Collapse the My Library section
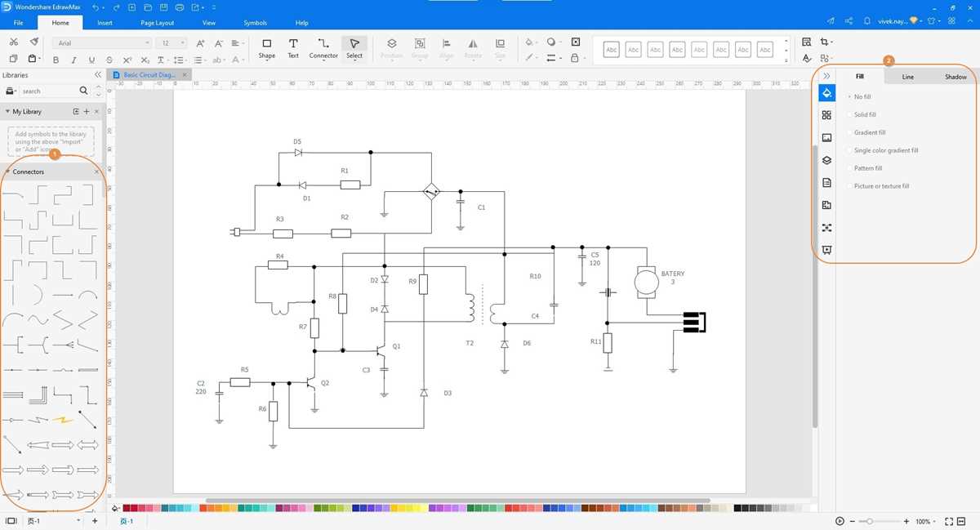980x530 pixels. coord(8,111)
